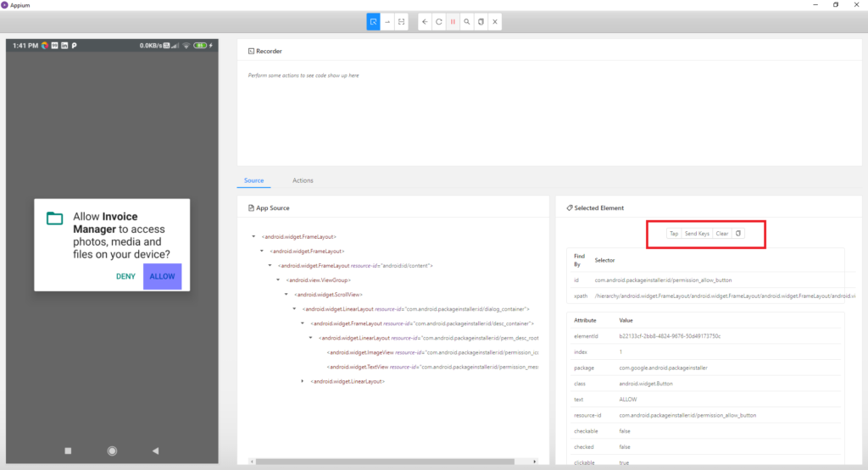The height and width of the screenshot is (470, 868).
Task: Copy XML source to clipboard from toolbar
Action: [481, 22]
